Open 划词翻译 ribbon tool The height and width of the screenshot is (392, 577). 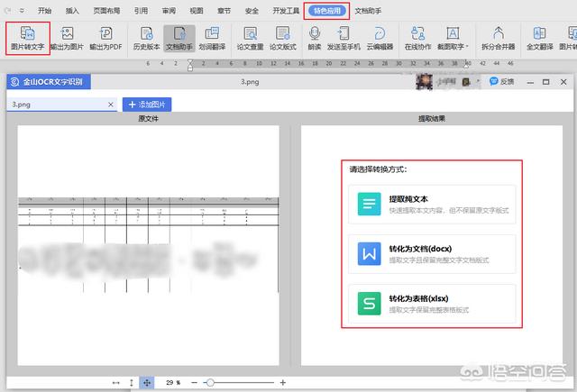coord(212,38)
